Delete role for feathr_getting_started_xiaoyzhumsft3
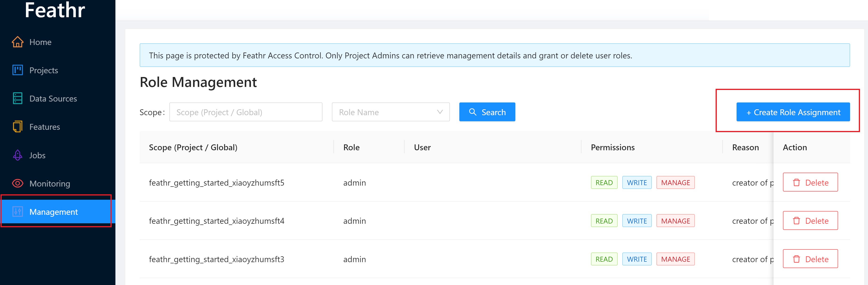 click(x=810, y=259)
